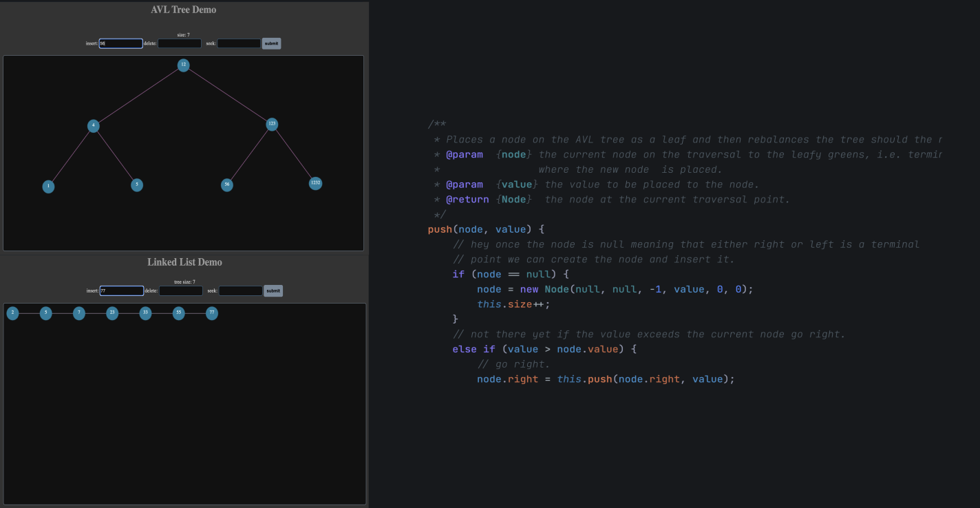
Task: Select root node 12 in the AVL tree
Action: (183, 65)
